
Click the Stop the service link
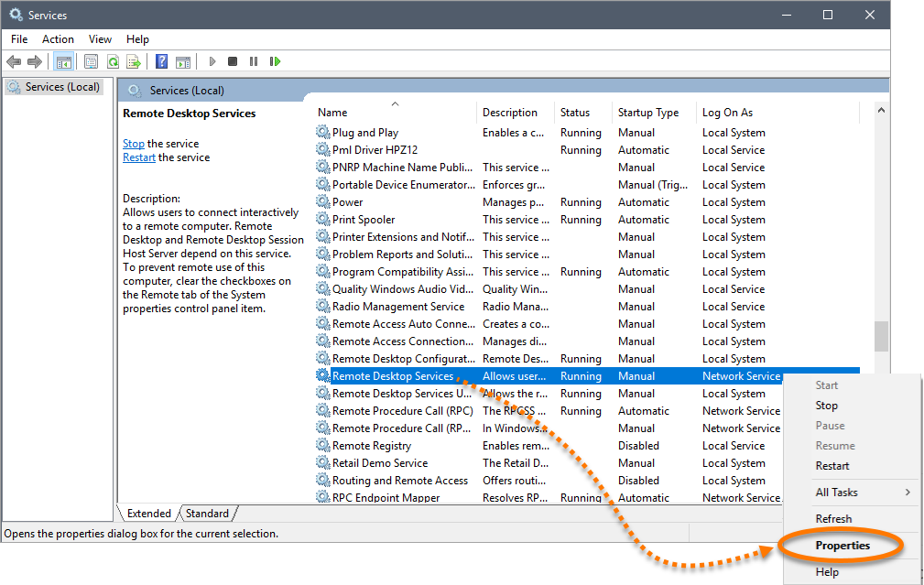(133, 143)
